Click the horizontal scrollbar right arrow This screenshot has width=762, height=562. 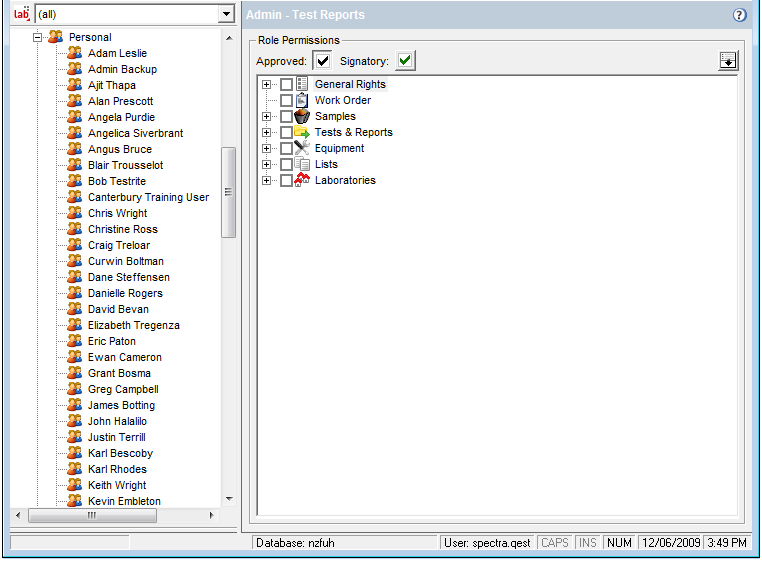click(211, 515)
